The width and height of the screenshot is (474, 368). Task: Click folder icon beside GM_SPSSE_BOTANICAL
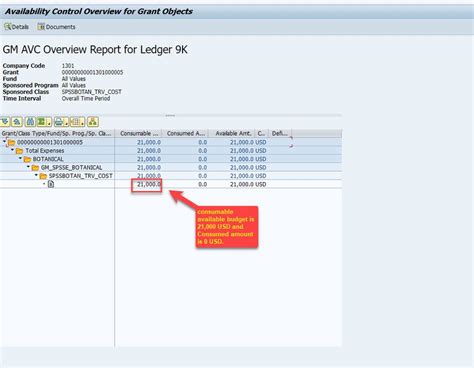coord(35,168)
